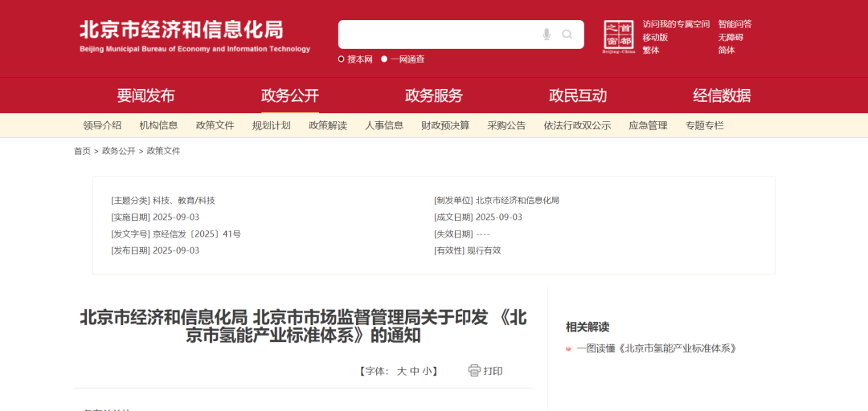Go to 领导介绍 submenu
Screen dimensions: 868x411
[x=102, y=125]
